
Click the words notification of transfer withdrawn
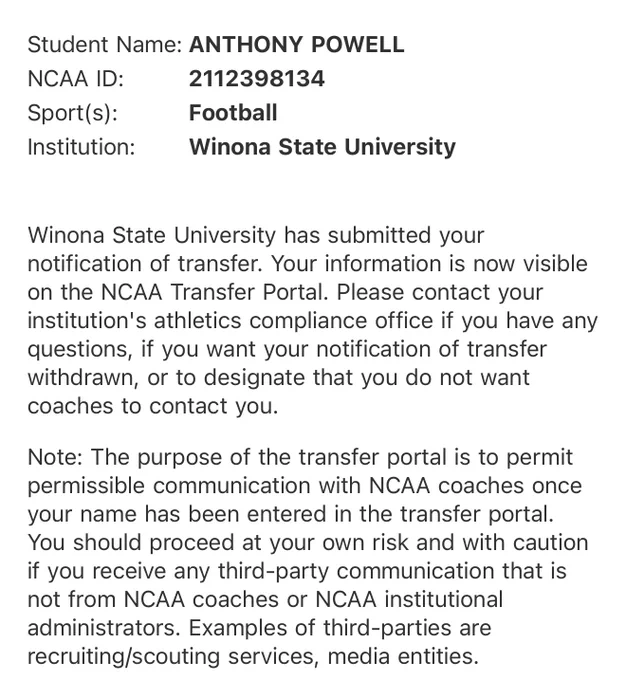(x=287, y=363)
